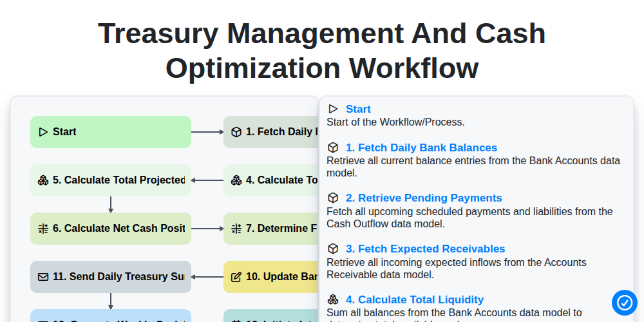Click the envelope icon on Send Daily Treasury node
The height and width of the screenshot is (322, 644).
tap(43, 277)
